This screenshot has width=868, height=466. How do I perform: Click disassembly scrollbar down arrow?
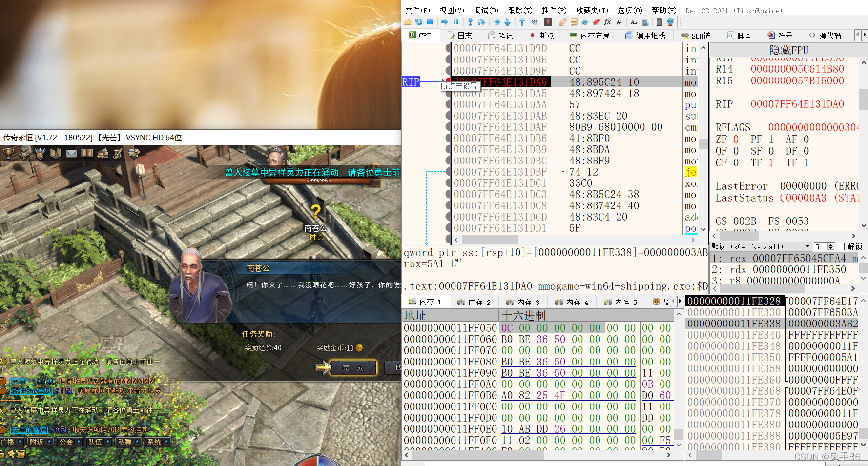pyautogui.click(x=703, y=229)
